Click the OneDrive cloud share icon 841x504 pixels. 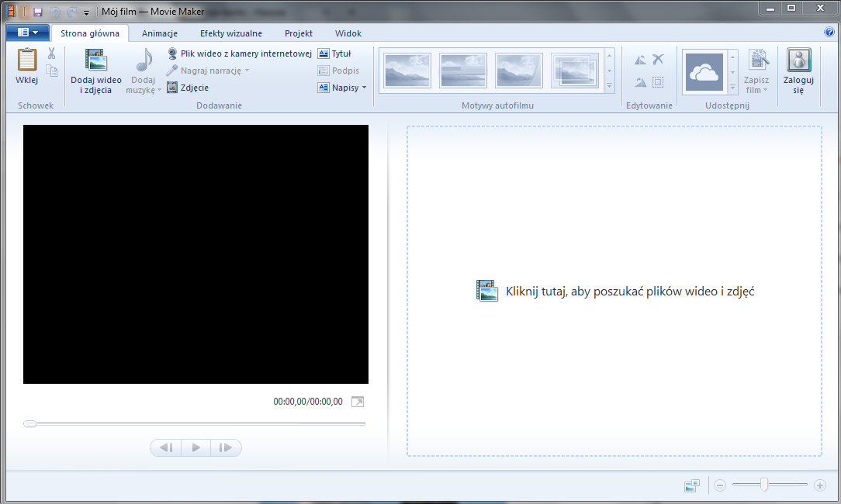point(704,71)
